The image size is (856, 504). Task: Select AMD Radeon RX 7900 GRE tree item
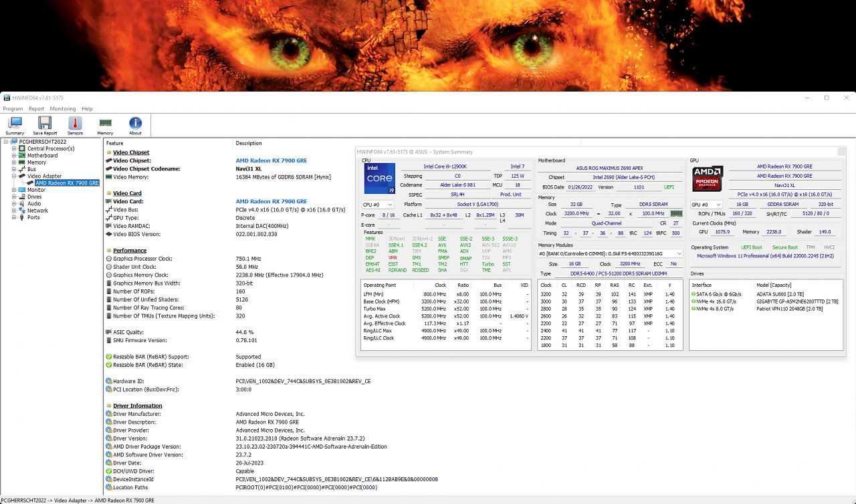point(67,183)
